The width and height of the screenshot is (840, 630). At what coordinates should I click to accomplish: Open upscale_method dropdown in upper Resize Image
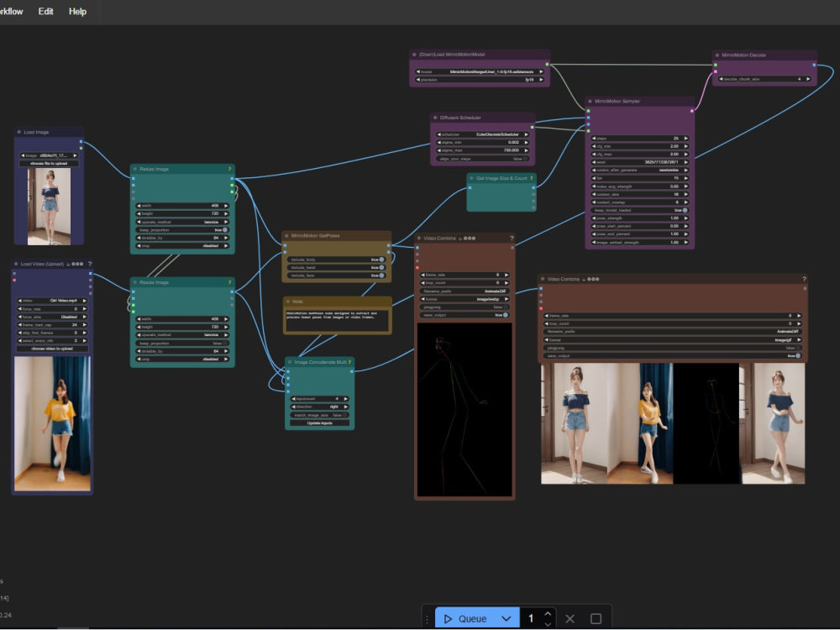[x=182, y=222]
